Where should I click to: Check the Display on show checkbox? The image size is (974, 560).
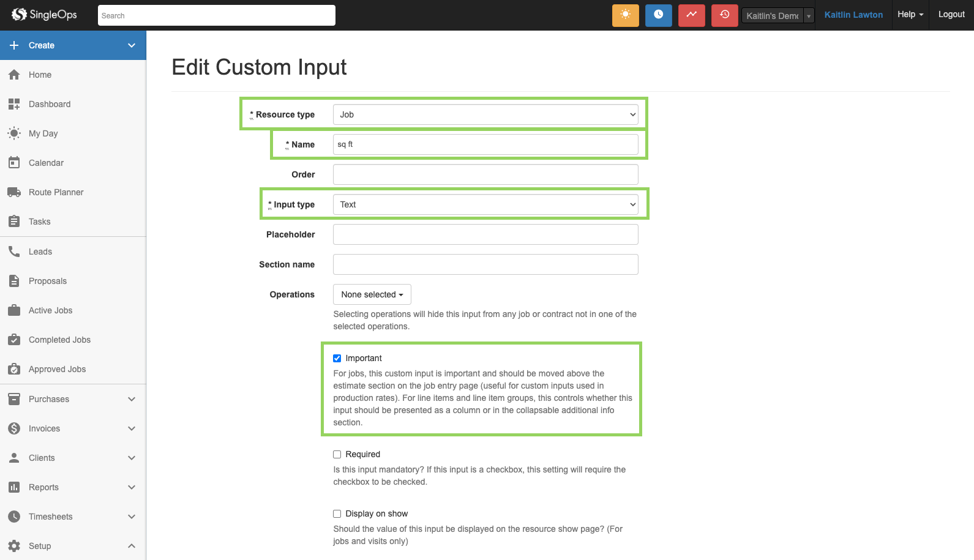coord(337,514)
